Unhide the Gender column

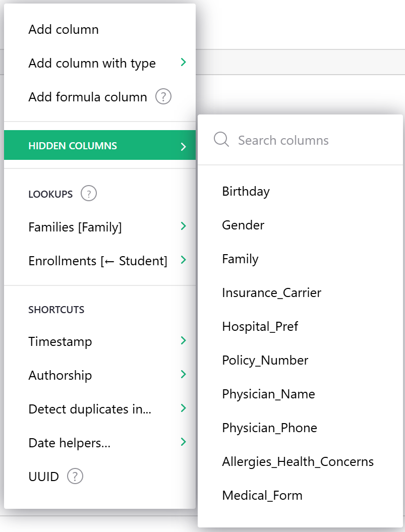(243, 225)
